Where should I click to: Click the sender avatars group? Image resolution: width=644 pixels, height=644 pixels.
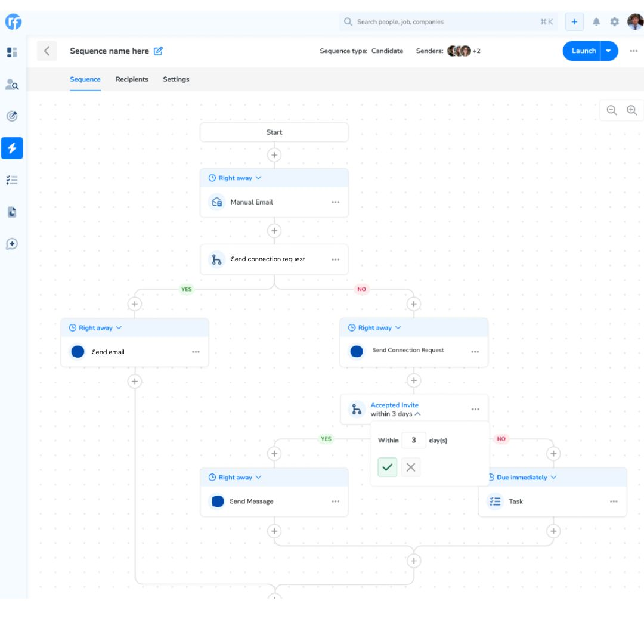459,51
